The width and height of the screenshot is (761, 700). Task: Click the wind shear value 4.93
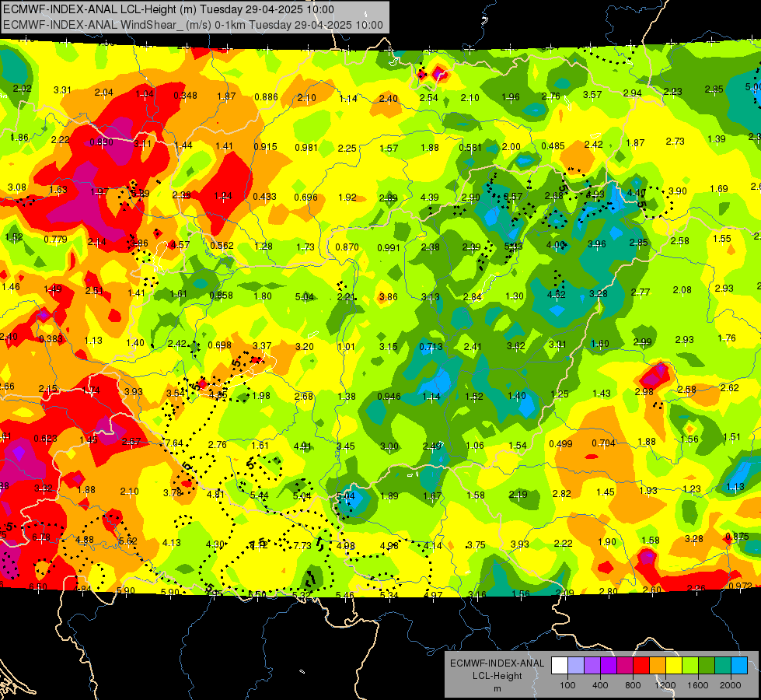[595, 194]
